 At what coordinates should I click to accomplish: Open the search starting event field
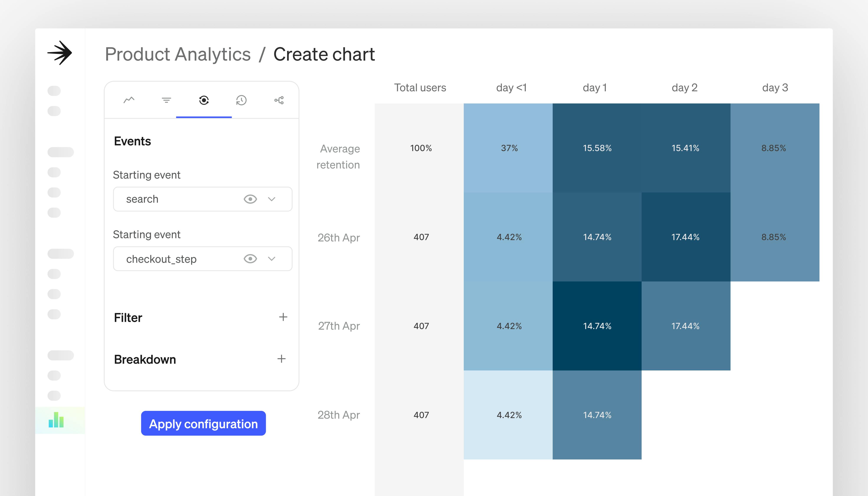177,199
